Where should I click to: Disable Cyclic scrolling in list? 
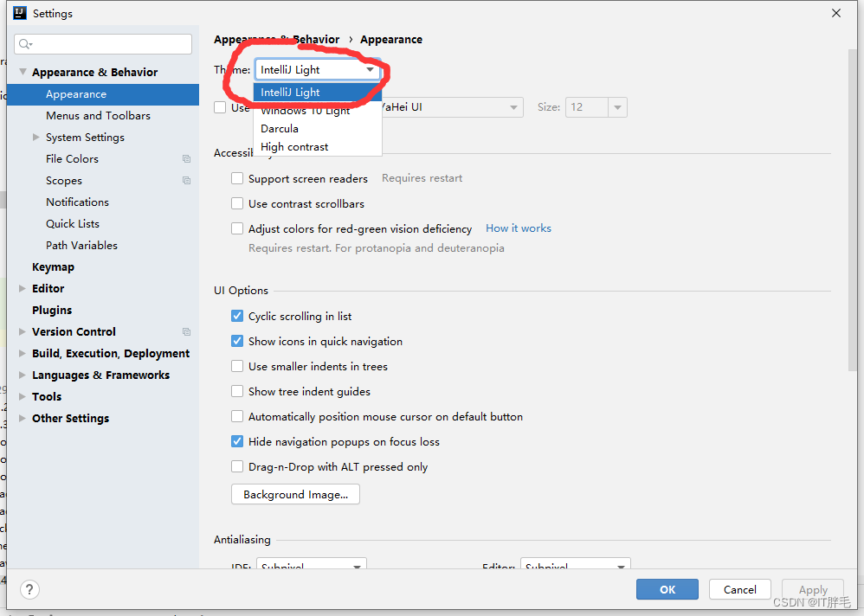(237, 316)
